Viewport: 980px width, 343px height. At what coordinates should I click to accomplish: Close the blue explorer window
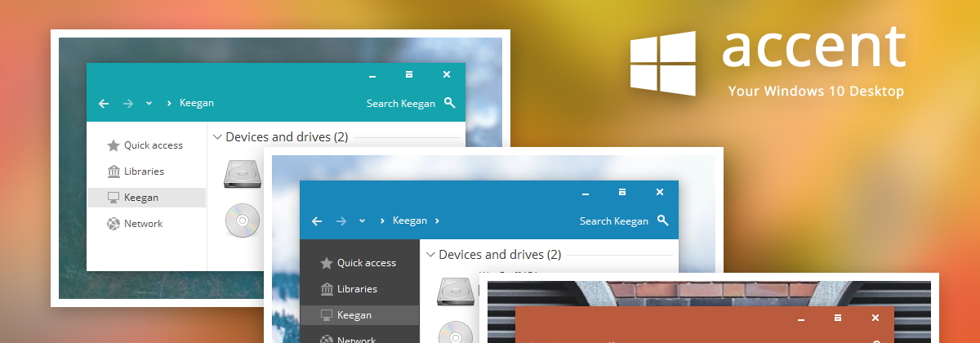(660, 192)
